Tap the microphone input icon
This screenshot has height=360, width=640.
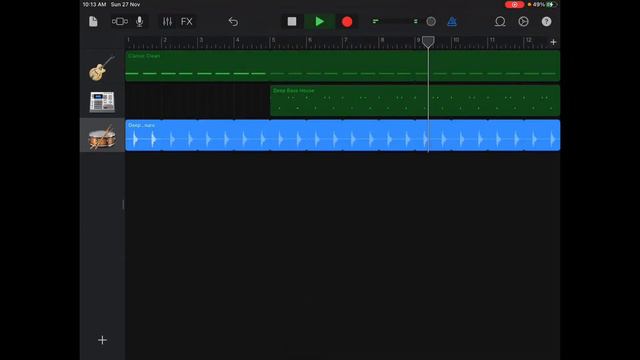pyautogui.click(x=140, y=21)
